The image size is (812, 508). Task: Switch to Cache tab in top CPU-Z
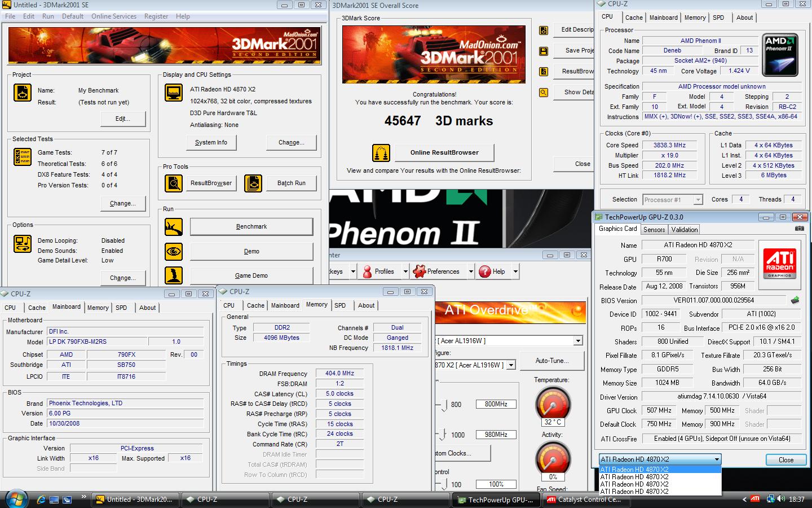(634, 17)
